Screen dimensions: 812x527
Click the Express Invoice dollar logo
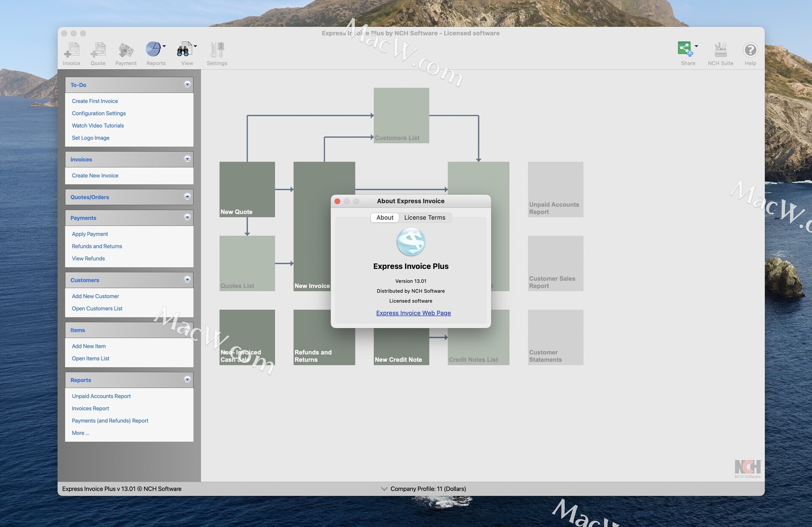click(411, 242)
